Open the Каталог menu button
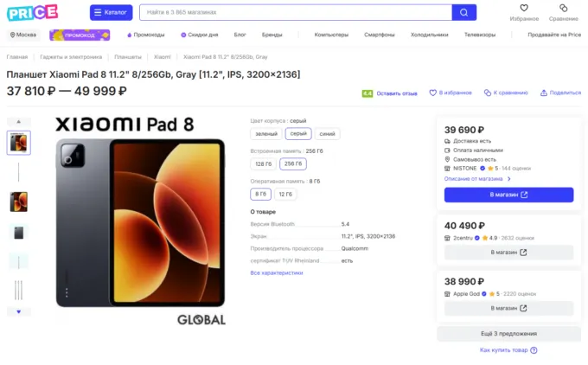Image resolution: width=588 pixels, height=365 pixels. click(x=111, y=12)
